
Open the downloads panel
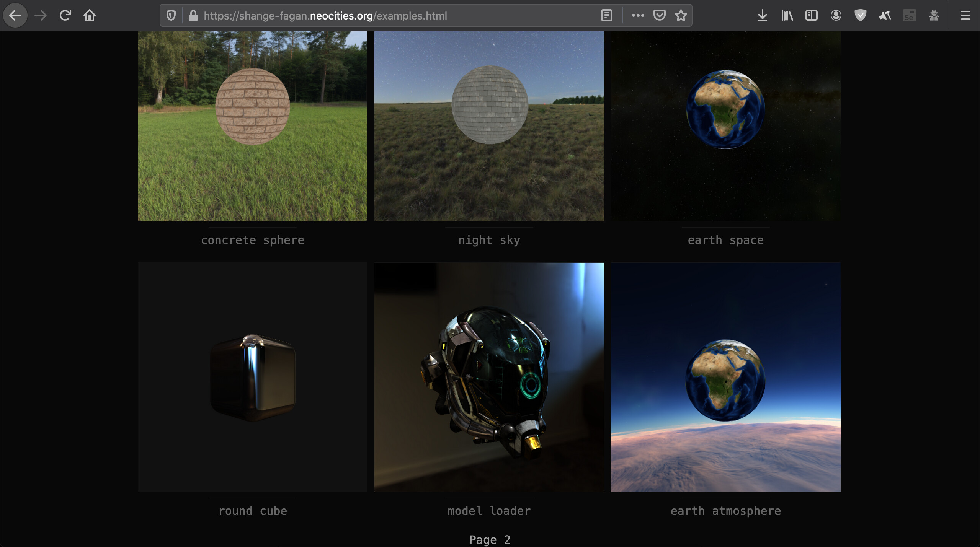click(x=763, y=16)
